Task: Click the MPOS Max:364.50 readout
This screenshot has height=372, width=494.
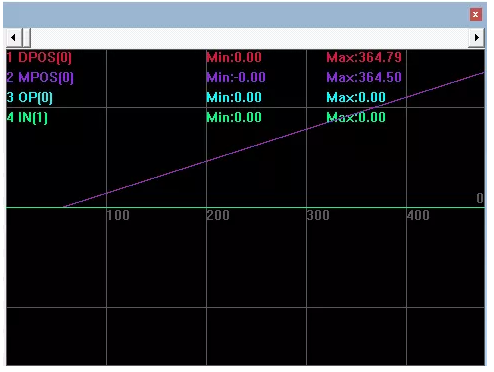Action: click(364, 78)
